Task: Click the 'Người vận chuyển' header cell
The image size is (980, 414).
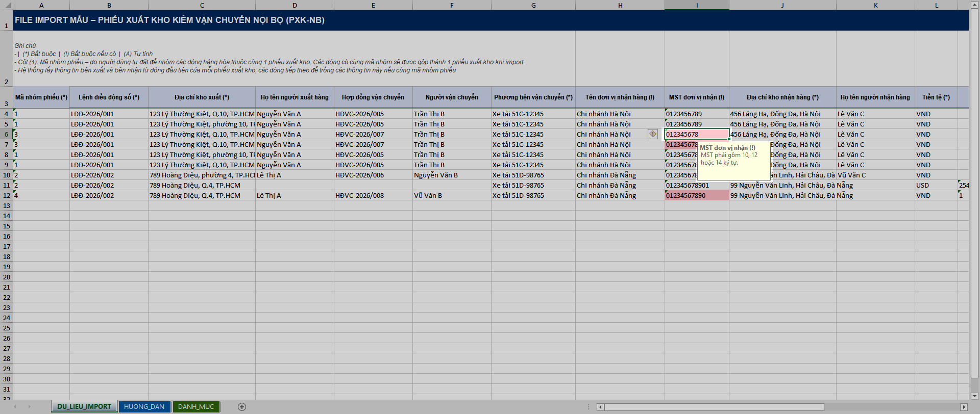Action: [452, 97]
